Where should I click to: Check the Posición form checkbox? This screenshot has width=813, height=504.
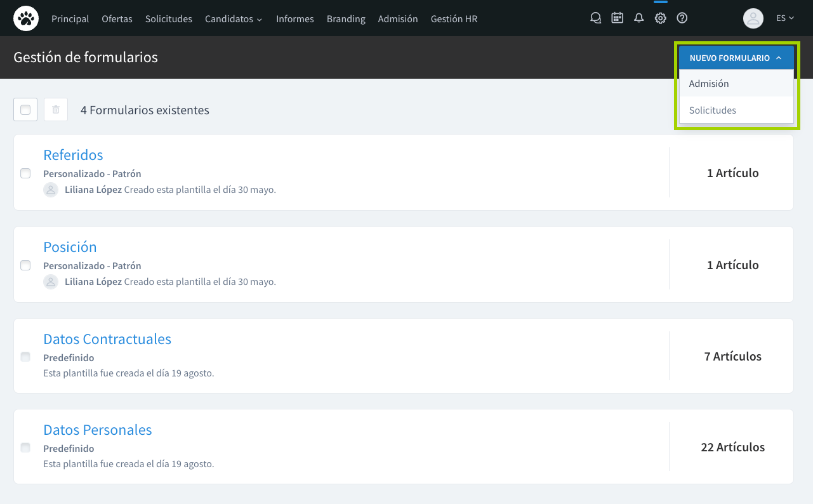[25, 265]
